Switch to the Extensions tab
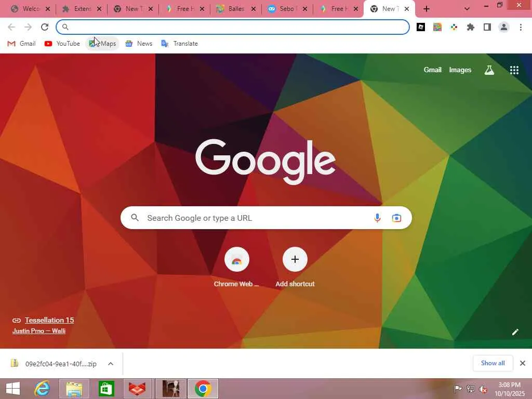 pyautogui.click(x=81, y=9)
